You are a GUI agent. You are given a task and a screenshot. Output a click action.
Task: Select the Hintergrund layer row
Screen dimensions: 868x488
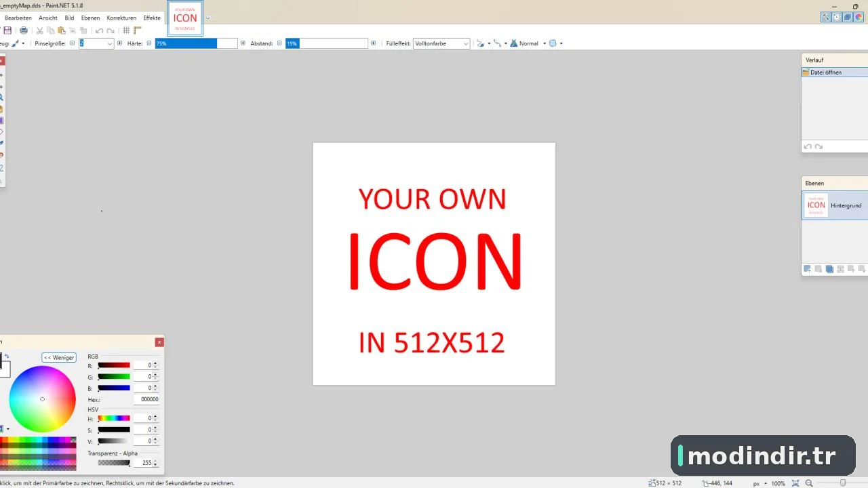click(x=835, y=205)
